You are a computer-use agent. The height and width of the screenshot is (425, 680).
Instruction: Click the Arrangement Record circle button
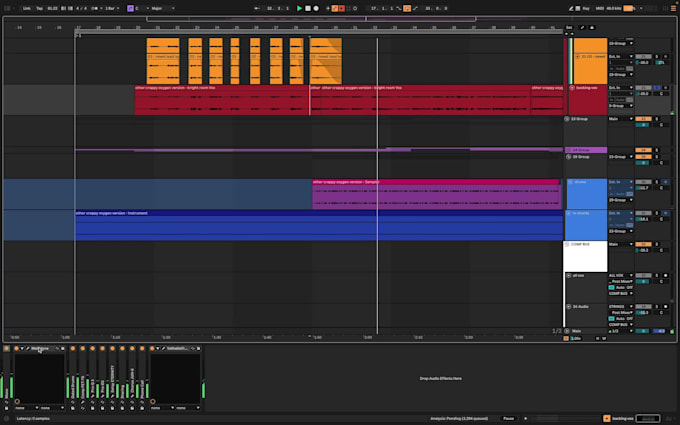pyautogui.click(x=316, y=8)
